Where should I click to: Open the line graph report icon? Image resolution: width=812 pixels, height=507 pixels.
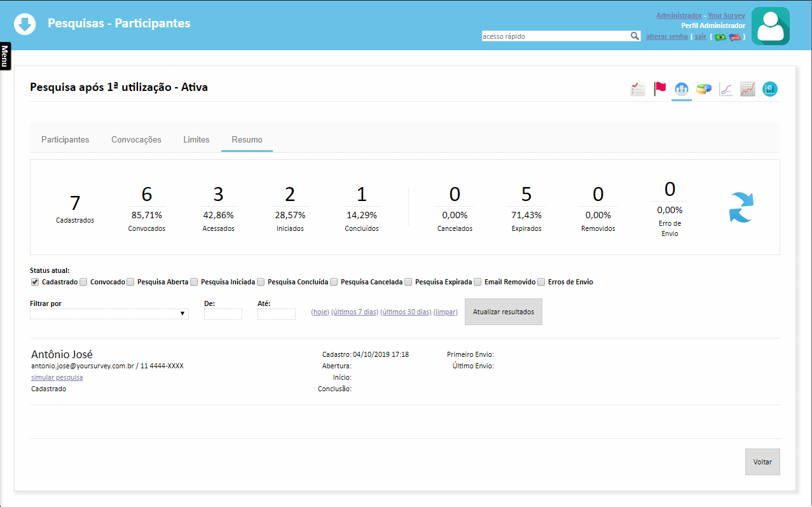[x=726, y=89]
